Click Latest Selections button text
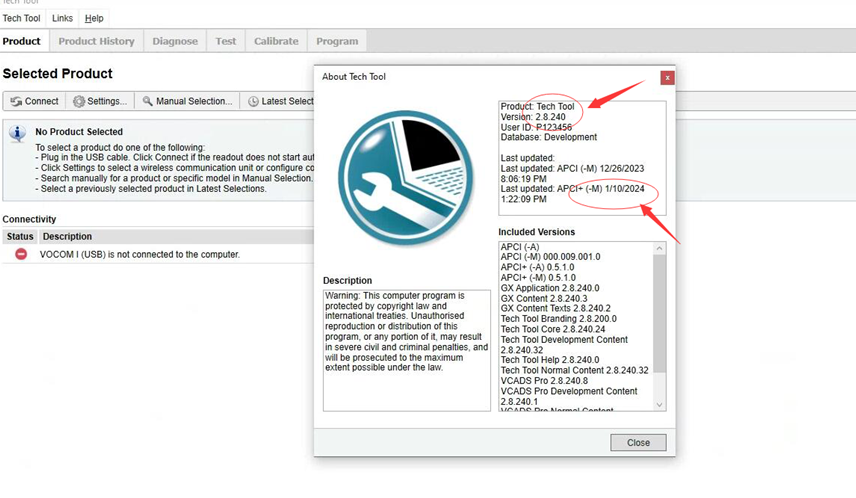 [x=287, y=101]
